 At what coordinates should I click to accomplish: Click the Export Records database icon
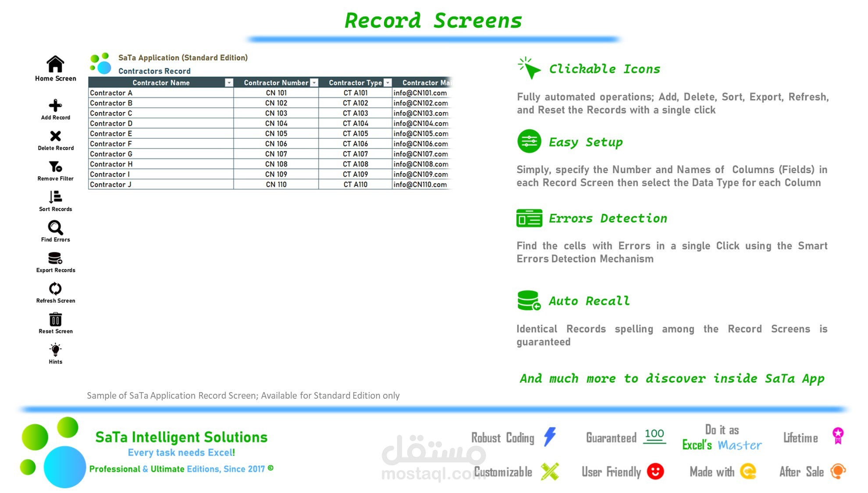click(x=55, y=258)
